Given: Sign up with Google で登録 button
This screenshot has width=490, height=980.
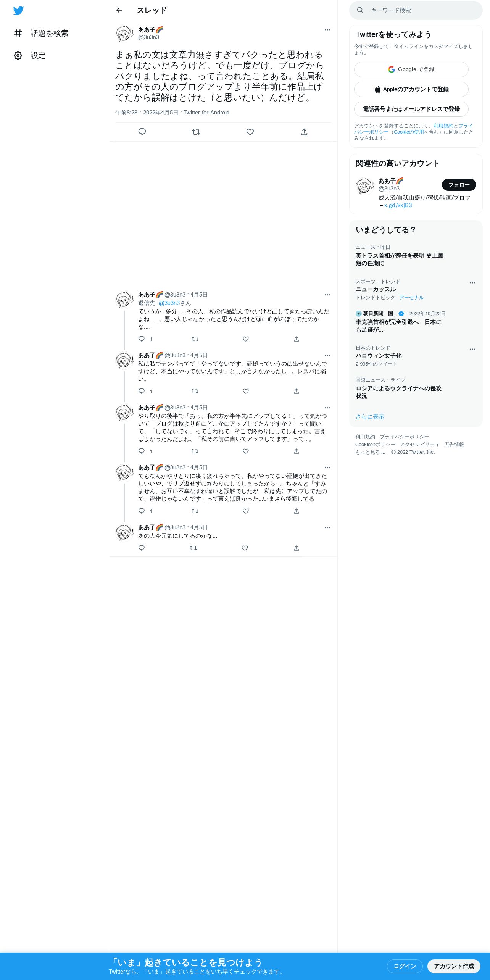Looking at the screenshot, I should coord(411,69).
